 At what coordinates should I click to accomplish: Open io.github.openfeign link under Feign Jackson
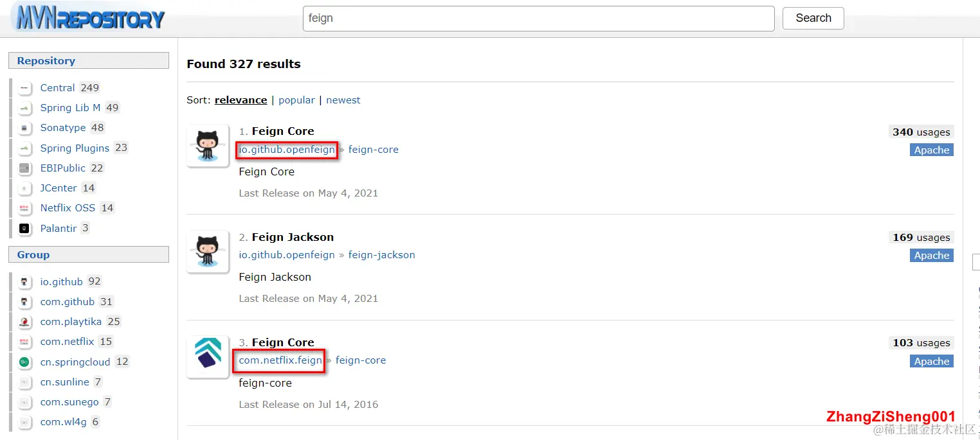tap(287, 255)
